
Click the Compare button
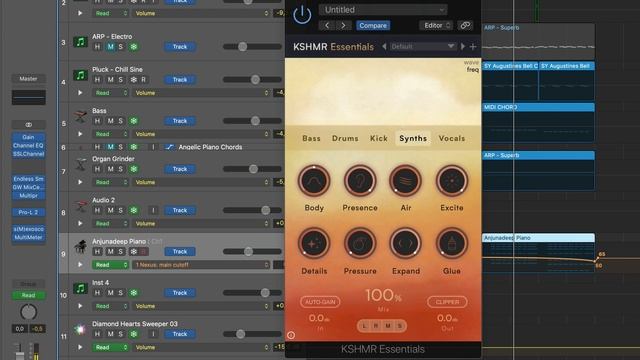[373, 25]
